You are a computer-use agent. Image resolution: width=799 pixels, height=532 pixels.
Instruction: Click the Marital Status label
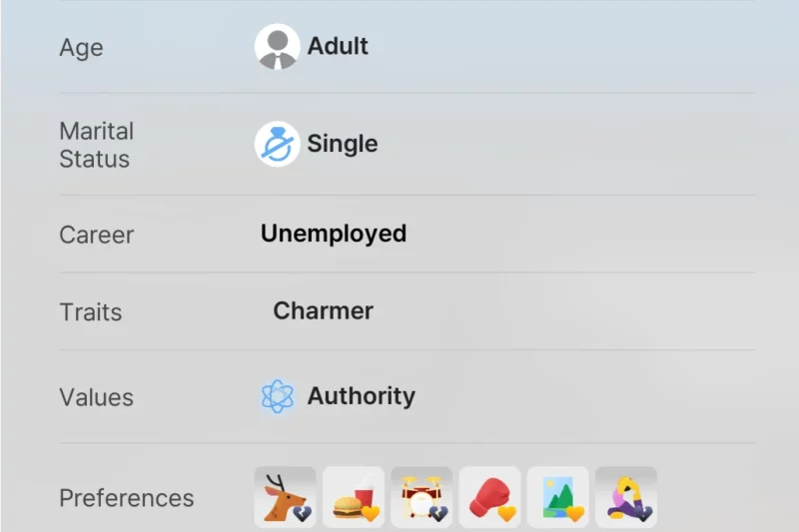[x=96, y=145]
